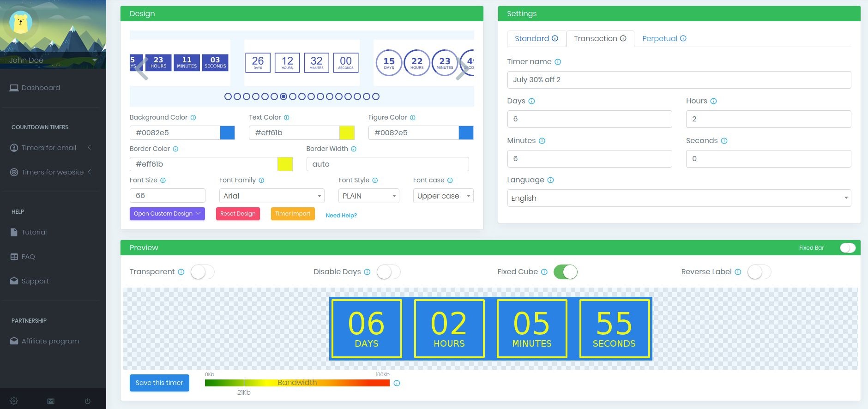Click the Seconds info icon
This screenshot has width=868, height=409.
(x=724, y=141)
